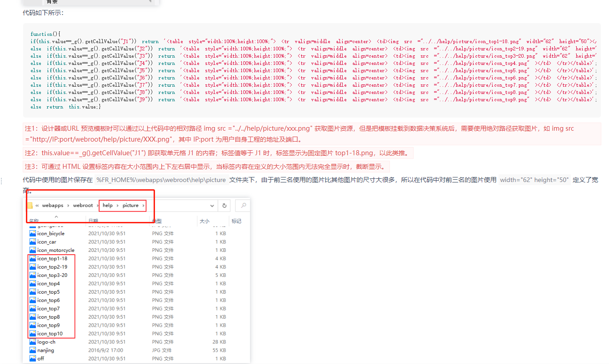Expand the chevron after webroot breadcrumb

[97, 206]
